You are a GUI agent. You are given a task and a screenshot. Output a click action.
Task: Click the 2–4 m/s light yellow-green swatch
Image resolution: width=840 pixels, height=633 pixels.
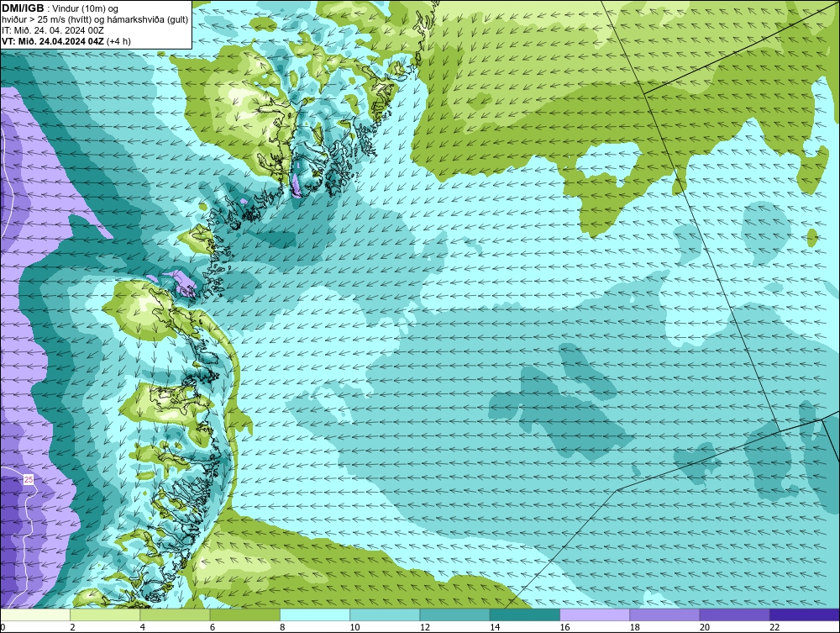pos(105,615)
